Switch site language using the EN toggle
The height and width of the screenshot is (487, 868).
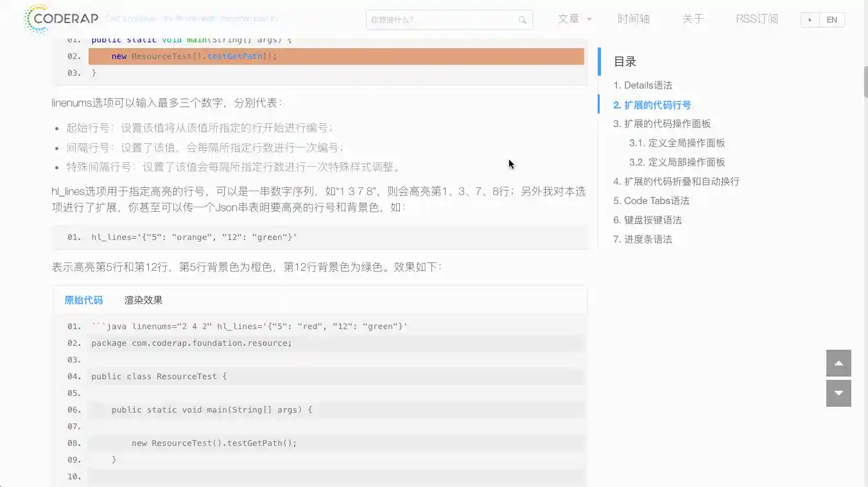click(831, 20)
